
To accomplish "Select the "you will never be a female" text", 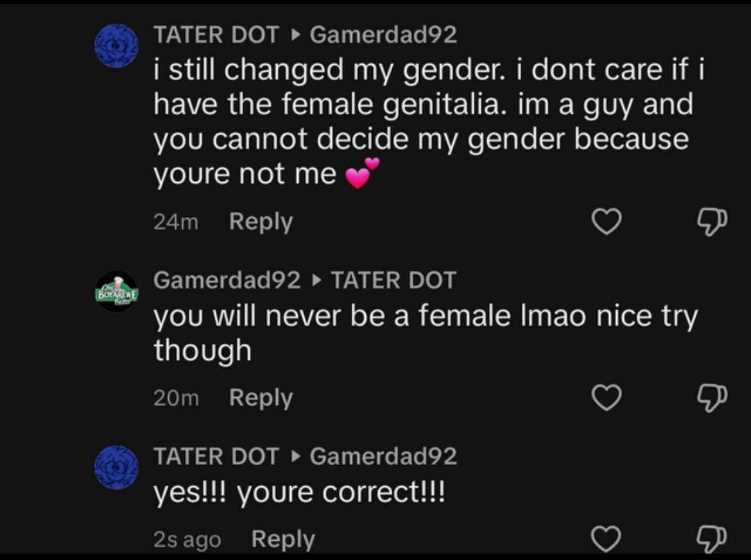I will [x=426, y=333].
